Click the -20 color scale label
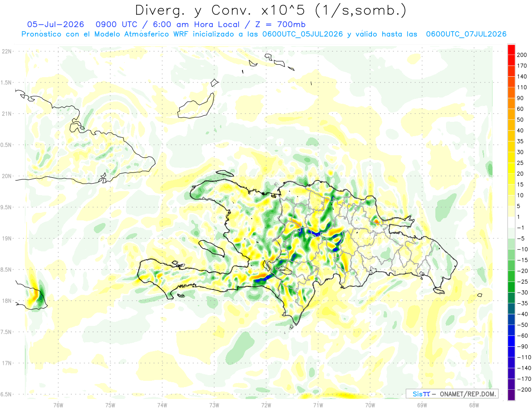 (x=524, y=271)
